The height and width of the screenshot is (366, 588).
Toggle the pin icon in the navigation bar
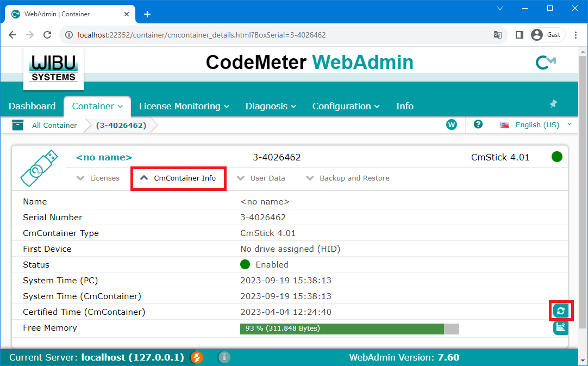(553, 103)
